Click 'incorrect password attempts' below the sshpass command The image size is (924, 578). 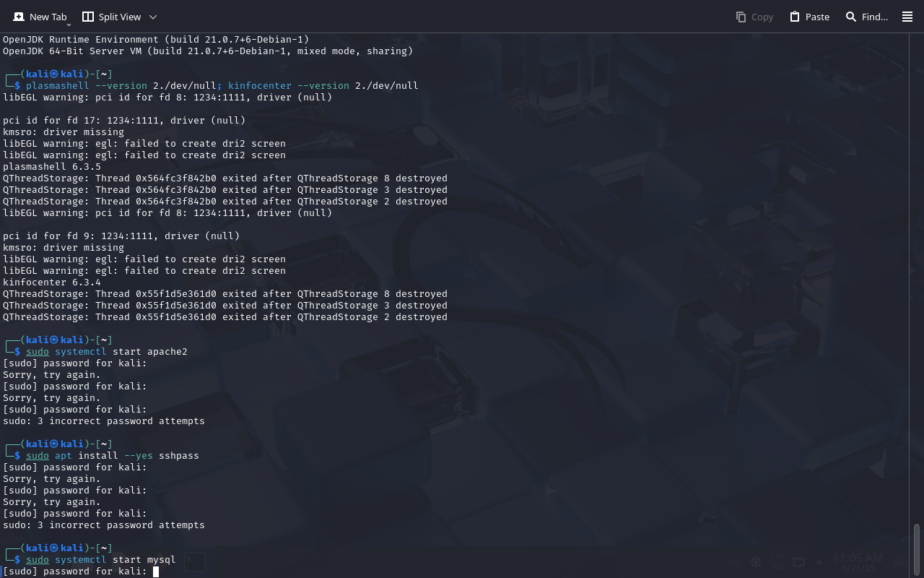tap(127, 525)
